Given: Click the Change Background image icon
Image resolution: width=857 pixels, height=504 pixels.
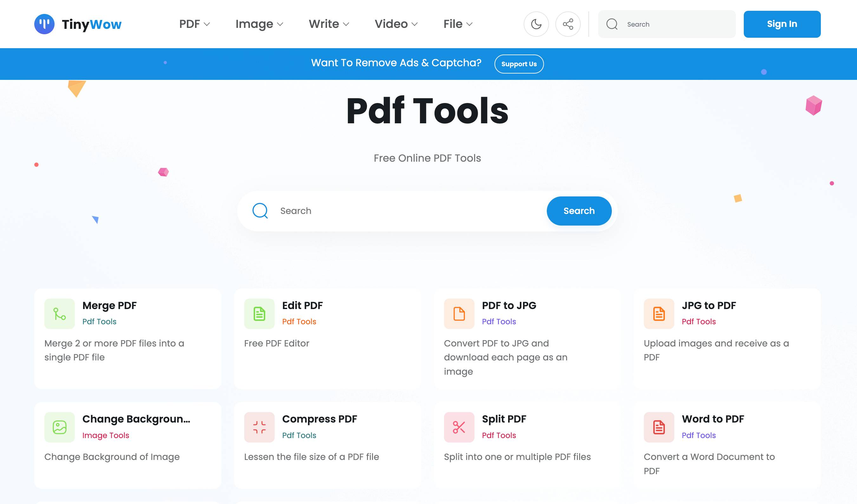Looking at the screenshot, I should click(60, 427).
